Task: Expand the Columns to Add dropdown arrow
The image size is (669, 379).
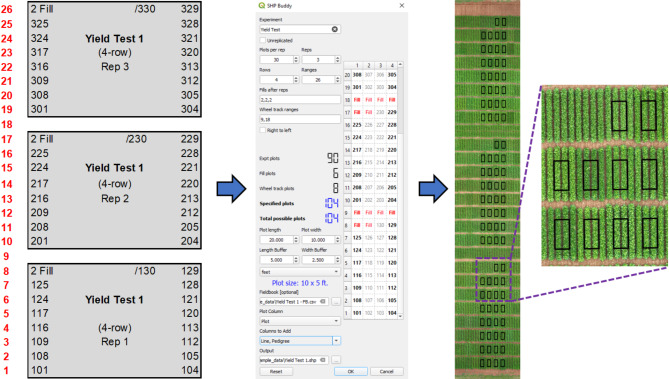Action: coord(337,341)
